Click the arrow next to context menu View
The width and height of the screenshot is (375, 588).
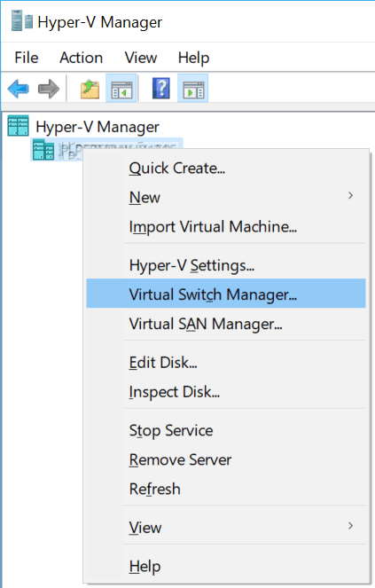[351, 526]
